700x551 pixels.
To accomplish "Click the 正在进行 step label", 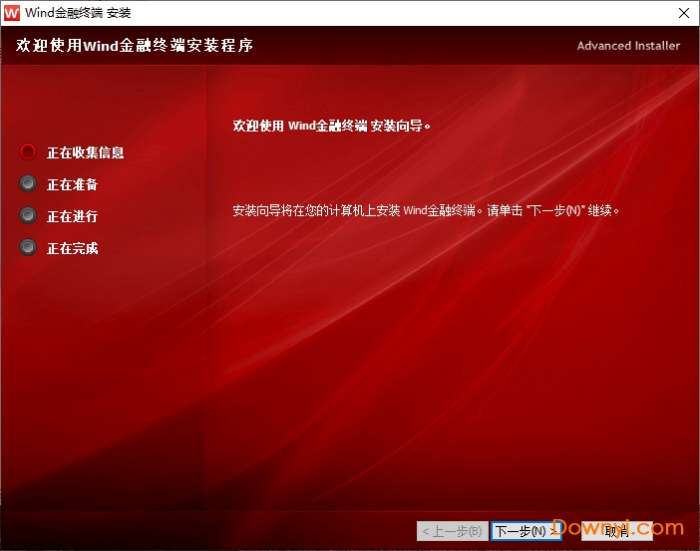I will click(72, 216).
